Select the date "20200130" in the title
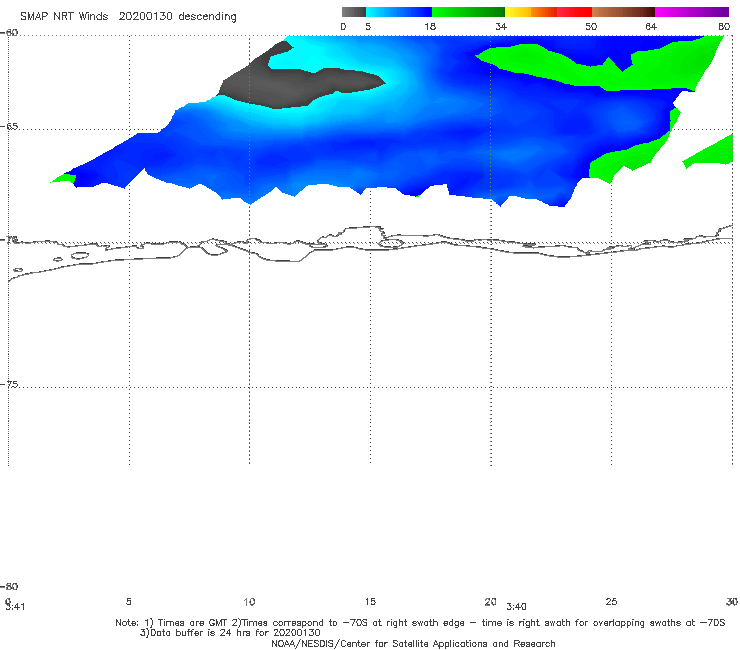The height and width of the screenshot is (650, 740). pos(146,17)
